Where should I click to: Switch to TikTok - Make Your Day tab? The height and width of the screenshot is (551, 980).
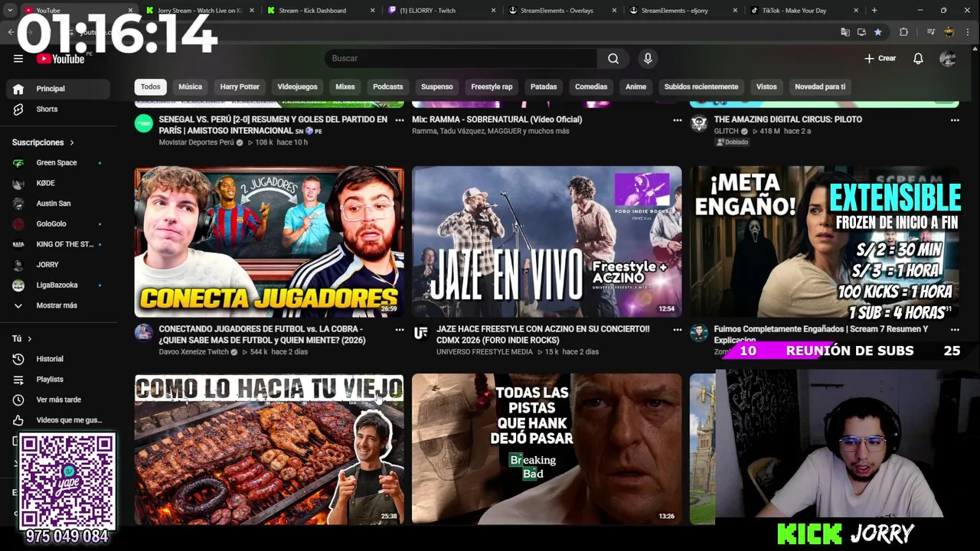click(x=804, y=11)
